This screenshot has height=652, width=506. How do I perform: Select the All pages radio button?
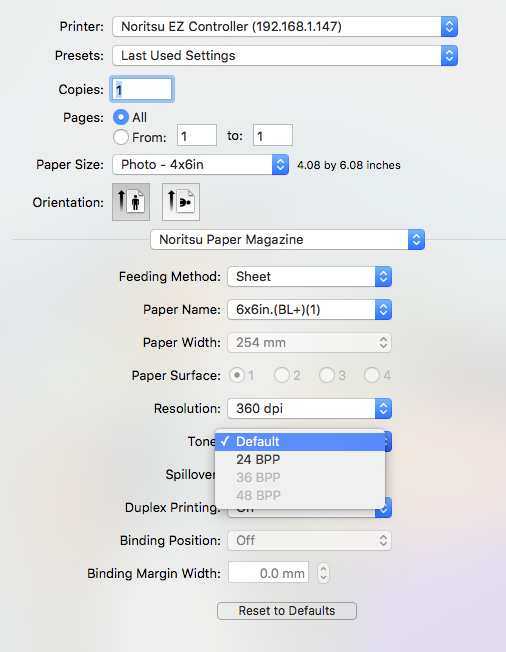point(121,117)
